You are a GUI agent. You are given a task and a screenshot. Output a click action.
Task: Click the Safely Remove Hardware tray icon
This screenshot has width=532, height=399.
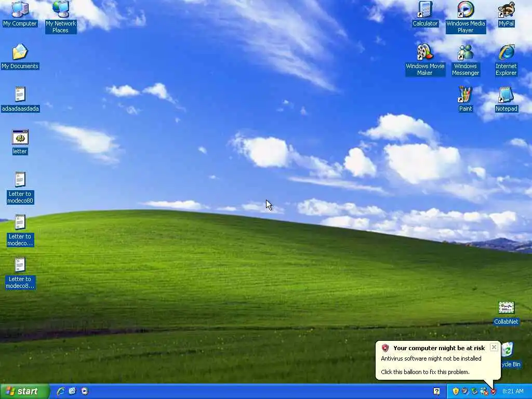(x=474, y=391)
